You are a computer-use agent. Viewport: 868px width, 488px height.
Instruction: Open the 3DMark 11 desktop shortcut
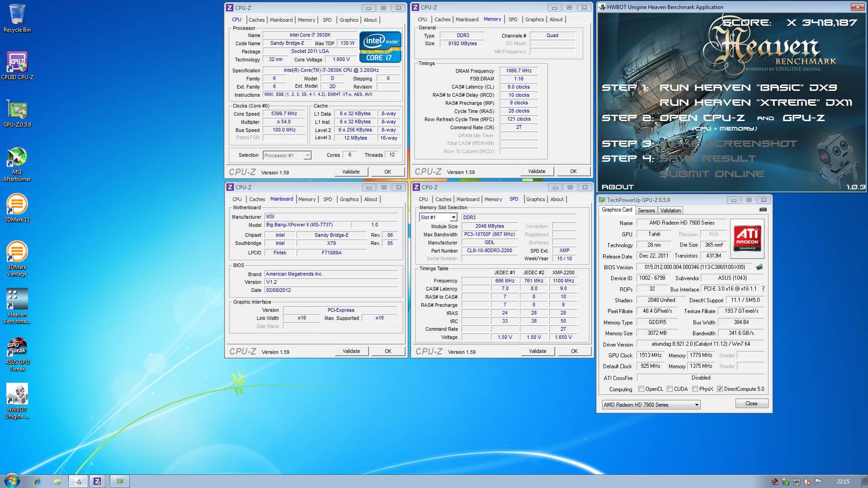point(17,208)
